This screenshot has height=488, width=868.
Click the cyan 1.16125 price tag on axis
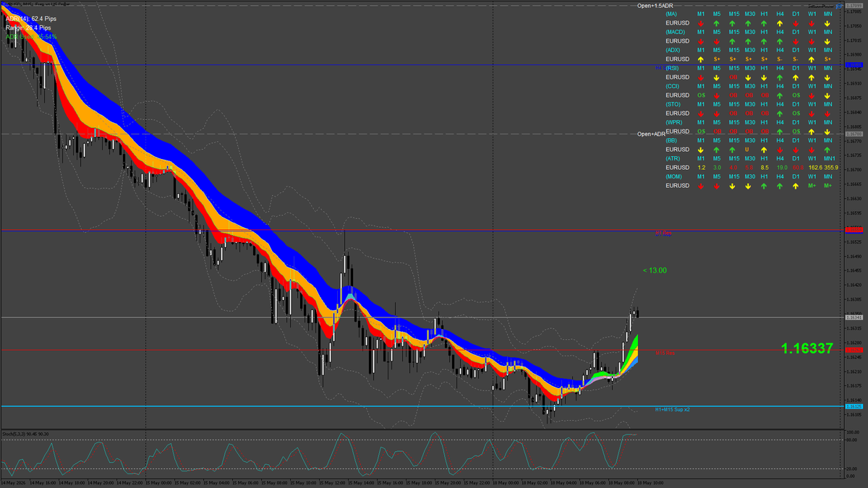click(854, 406)
